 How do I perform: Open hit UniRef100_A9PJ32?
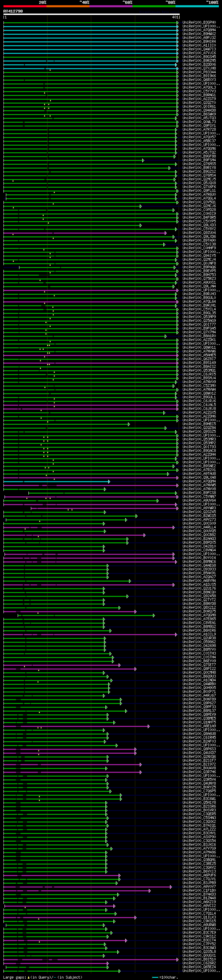tap(199, 38)
